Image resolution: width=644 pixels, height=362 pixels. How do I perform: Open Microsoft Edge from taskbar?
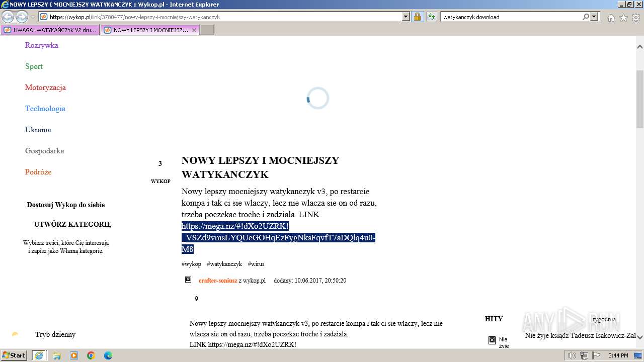coord(108,355)
